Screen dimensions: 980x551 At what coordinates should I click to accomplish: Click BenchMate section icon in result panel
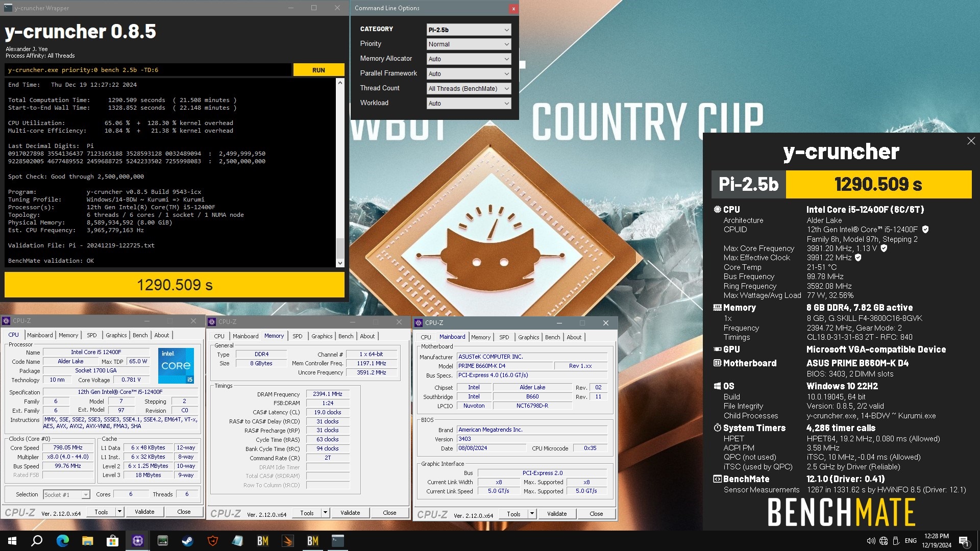point(717,479)
